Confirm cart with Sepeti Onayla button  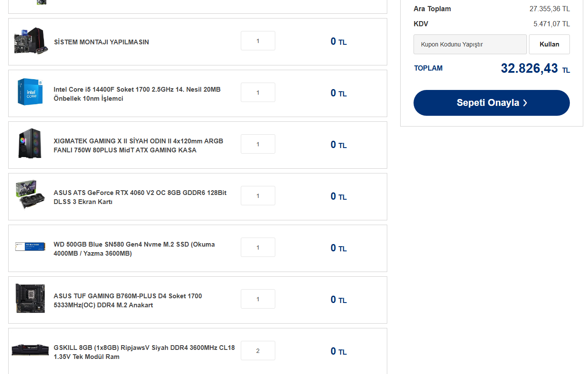(492, 103)
